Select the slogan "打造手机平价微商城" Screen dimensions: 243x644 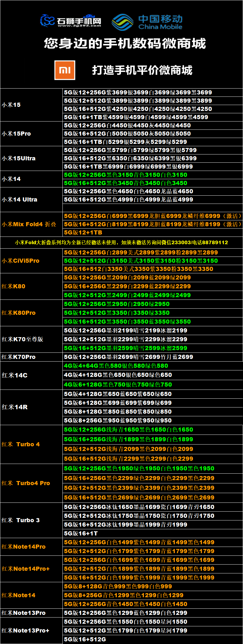(x=142, y=70)
